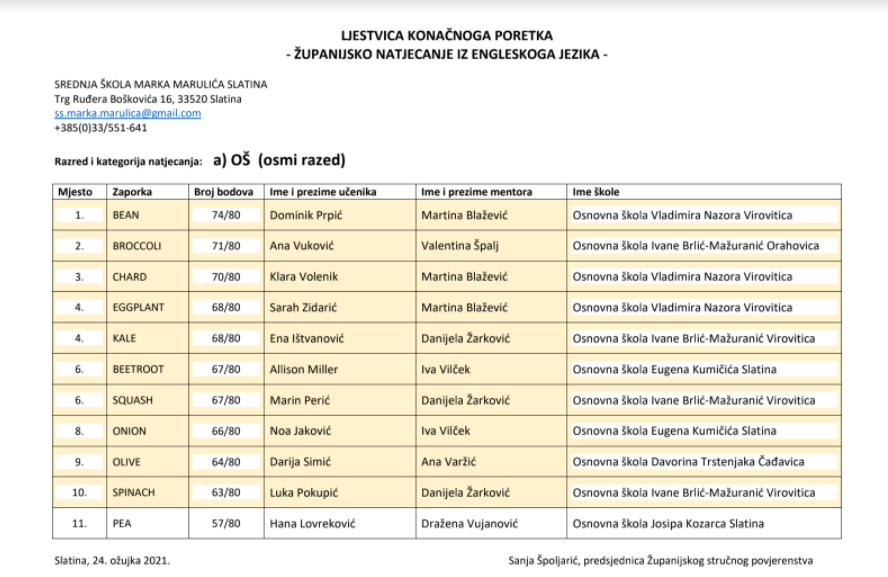Click mentor Valentina Špalj
The image size is (888, 577).
(x=460, y=246)
